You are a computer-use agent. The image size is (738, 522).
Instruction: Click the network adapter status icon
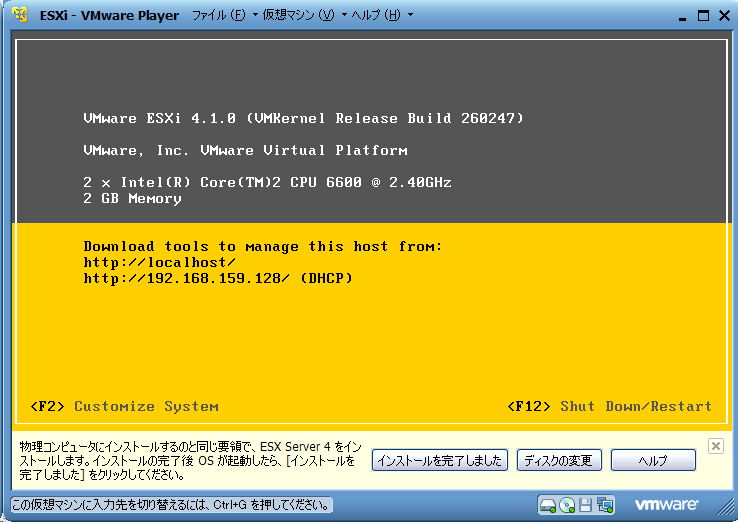tap(605, 506)
